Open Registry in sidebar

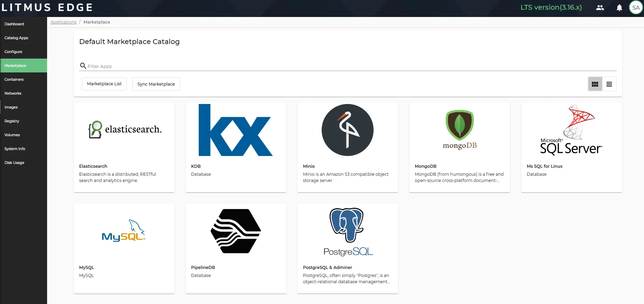click(x=24, y=121)
